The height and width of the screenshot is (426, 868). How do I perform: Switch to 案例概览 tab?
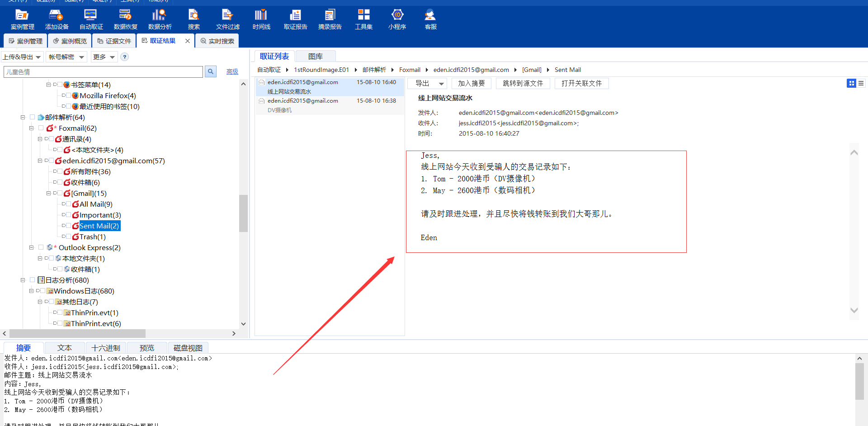(x=70, y=41)
